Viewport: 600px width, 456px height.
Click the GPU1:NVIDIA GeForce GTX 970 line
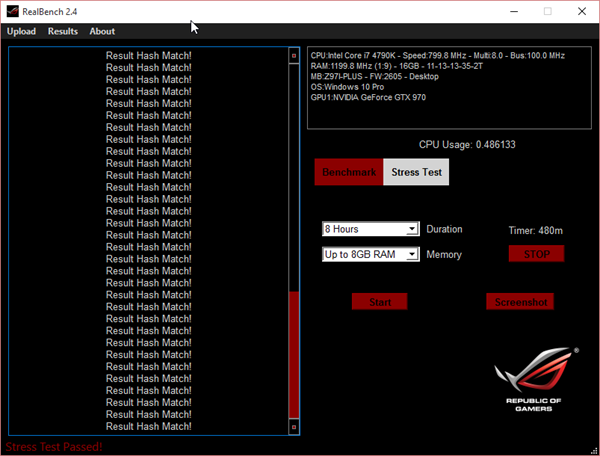[x=368, y=97]
